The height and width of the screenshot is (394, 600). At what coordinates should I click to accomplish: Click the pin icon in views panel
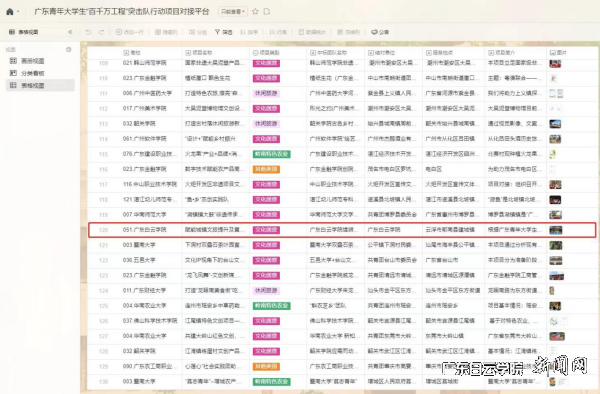(x=68, y=49)
